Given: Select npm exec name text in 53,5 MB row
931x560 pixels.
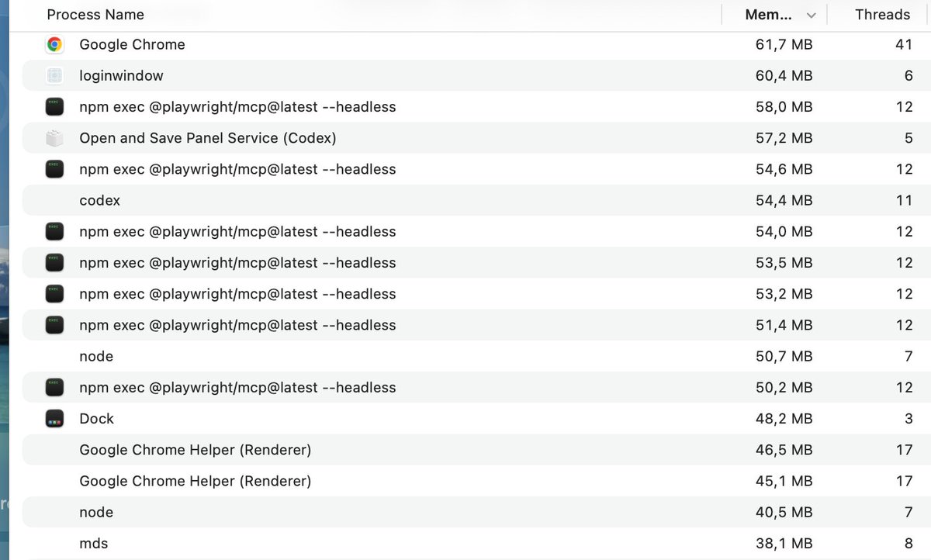Looking at the screenshot, I should pyautogui.click(x=237, y=263).
